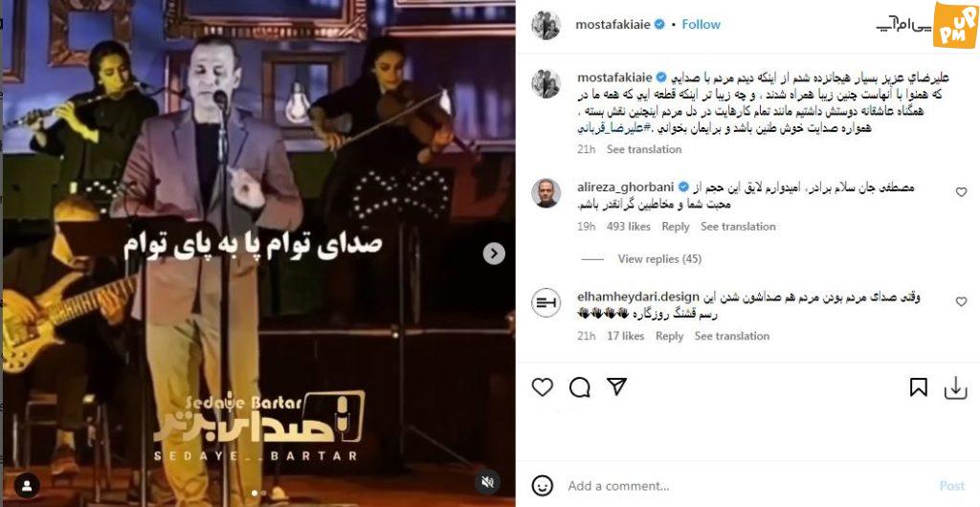Open the 493 likes list

coord(628,227)
